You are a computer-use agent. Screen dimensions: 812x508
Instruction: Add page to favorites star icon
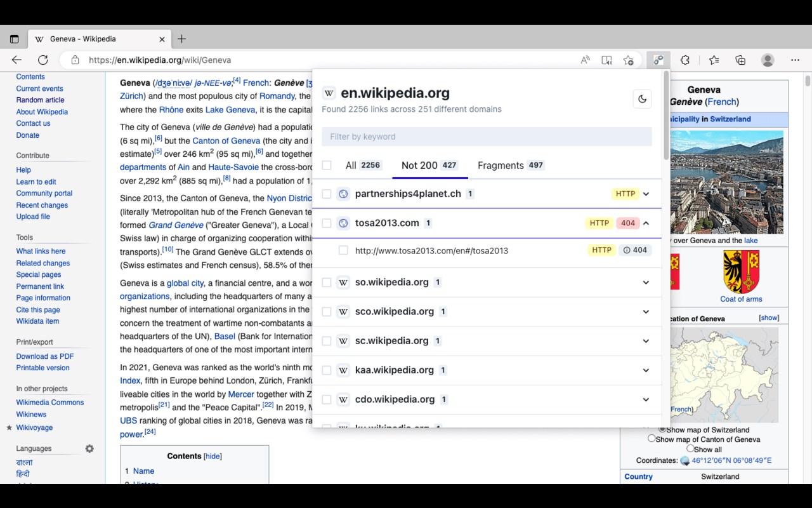[x=628, y=60]
